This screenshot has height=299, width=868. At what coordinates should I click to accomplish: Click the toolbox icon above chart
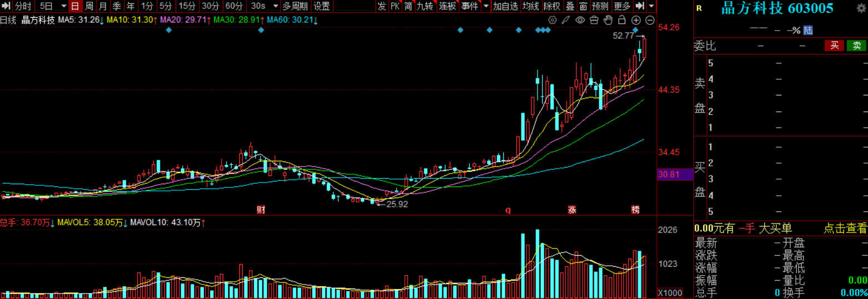[594, 20]
